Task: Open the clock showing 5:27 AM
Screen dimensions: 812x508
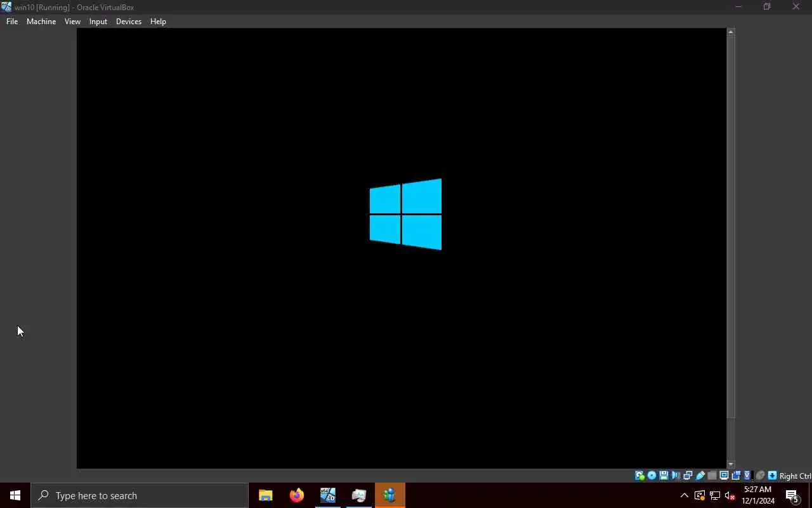Action: (x=758, y=495)
